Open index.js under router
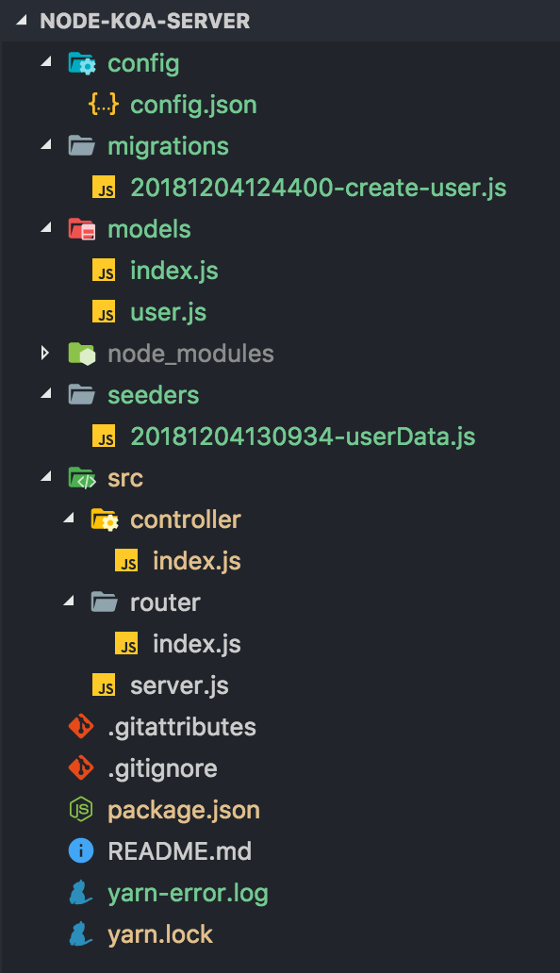 click(x=197, y=644)
